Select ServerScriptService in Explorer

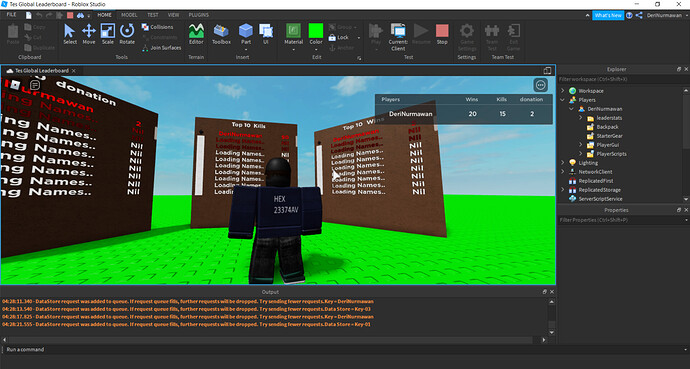click(600, 199)
